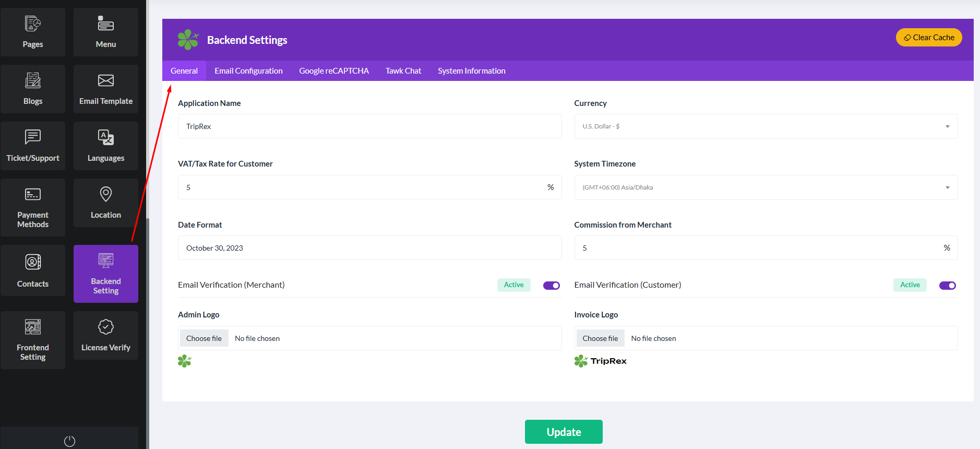Switch to the Tawk Chat tab

click(x=403, y=71)
